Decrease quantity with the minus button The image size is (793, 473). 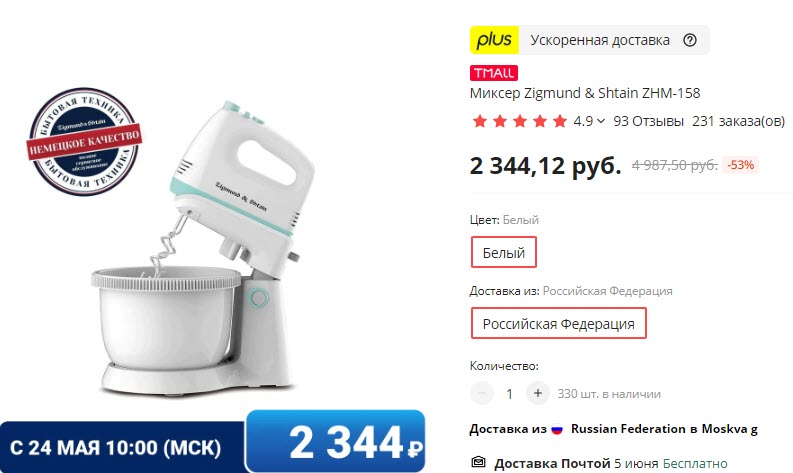[x=481, y=393]
